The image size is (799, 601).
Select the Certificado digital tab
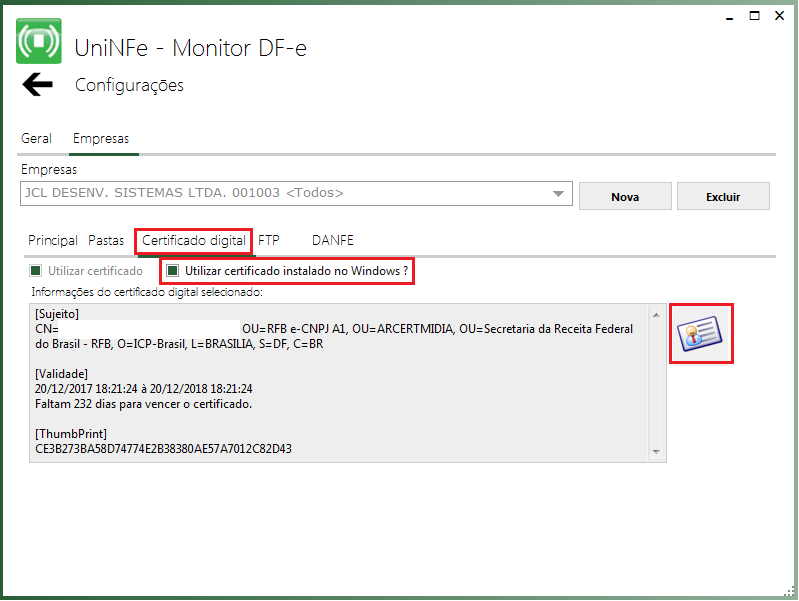194,240
